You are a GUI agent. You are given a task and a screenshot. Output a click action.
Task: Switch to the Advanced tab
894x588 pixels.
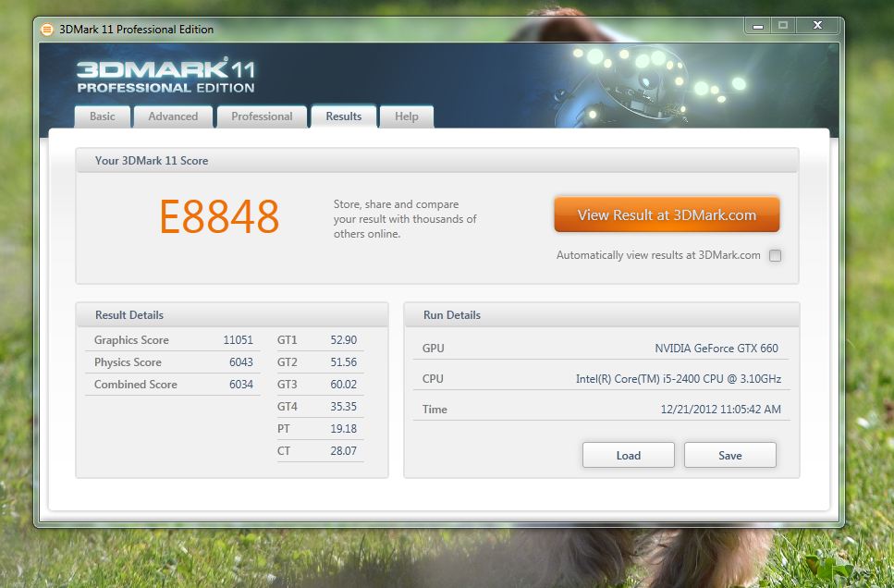click(173, 116)
